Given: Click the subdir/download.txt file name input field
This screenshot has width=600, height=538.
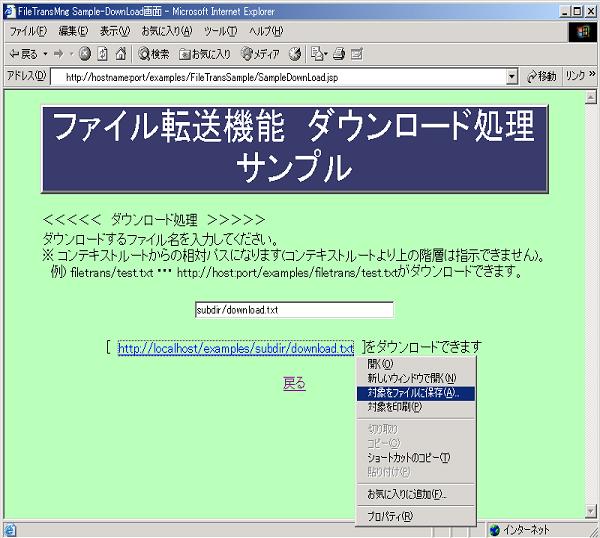Looking at the screenshot, I should tap(294, 310).
